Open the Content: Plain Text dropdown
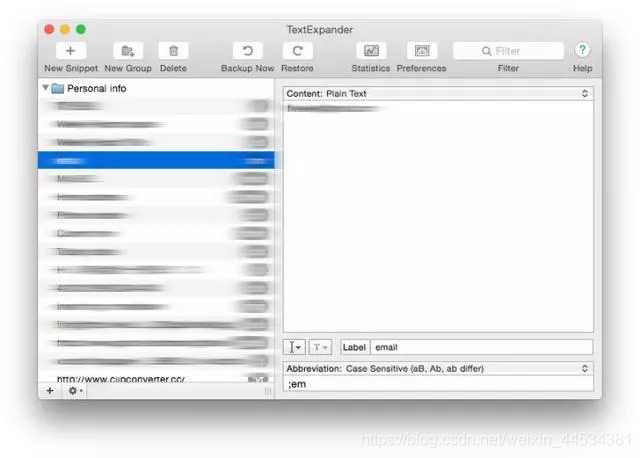 pyautogui.click(x=438, y=93)
